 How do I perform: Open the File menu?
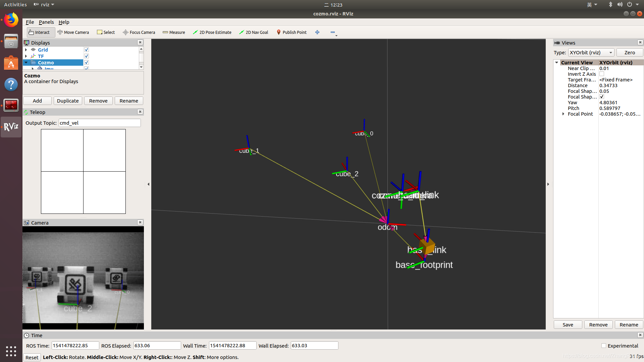[30, 22]
